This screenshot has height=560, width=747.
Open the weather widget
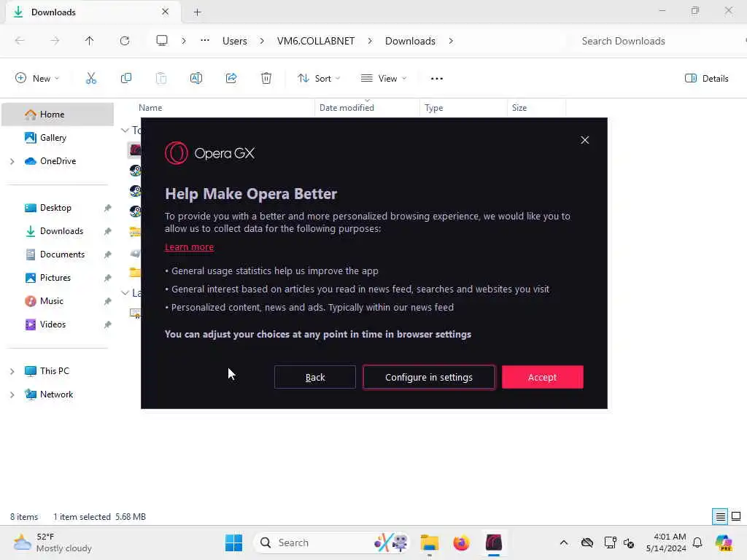coord(53,542)
